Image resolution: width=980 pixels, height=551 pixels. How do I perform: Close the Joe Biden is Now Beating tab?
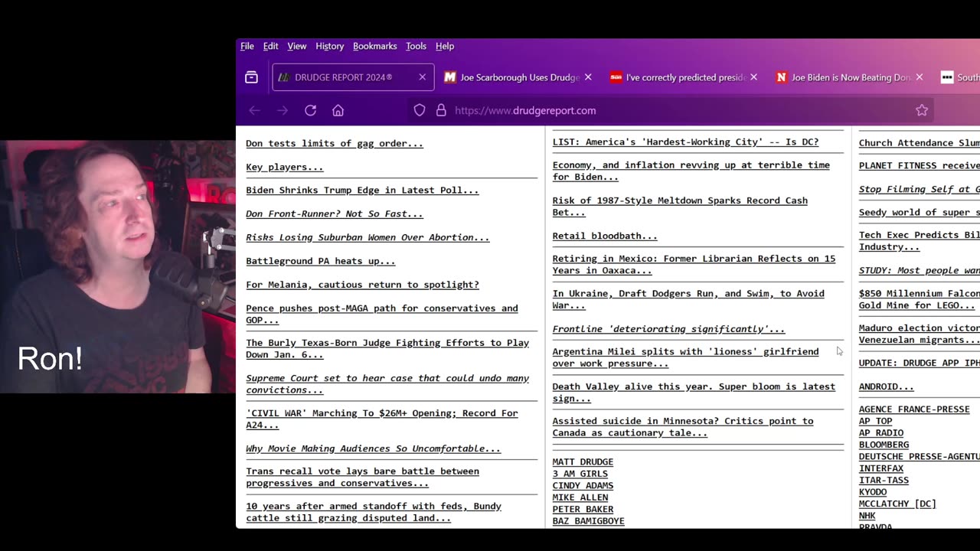(x=920, y=77)
